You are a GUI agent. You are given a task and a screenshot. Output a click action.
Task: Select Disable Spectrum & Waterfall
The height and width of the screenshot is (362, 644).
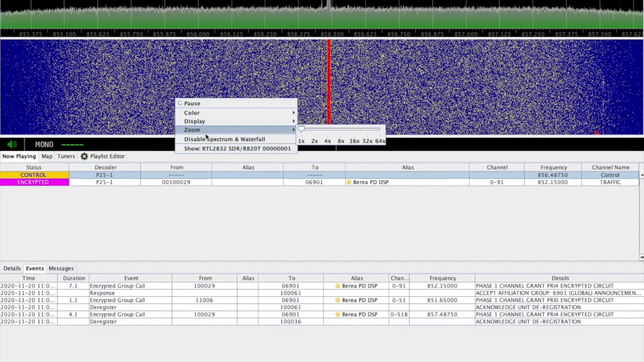click(x=236, y=139)
